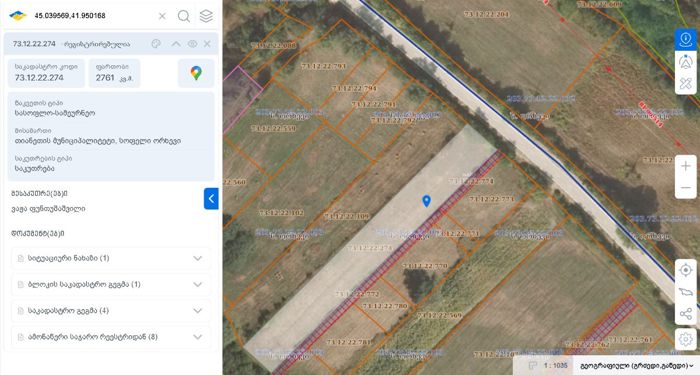
Task: Select the measure ruler tool
Action: point(686,83)
